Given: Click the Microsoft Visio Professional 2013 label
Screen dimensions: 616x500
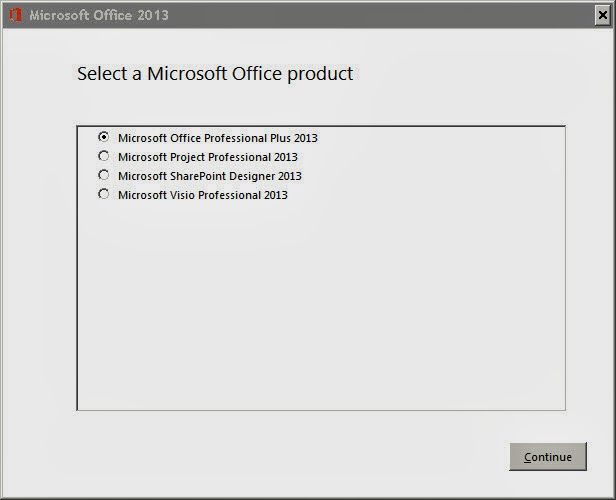Looking at the screenshot, I should click(203, 195).
